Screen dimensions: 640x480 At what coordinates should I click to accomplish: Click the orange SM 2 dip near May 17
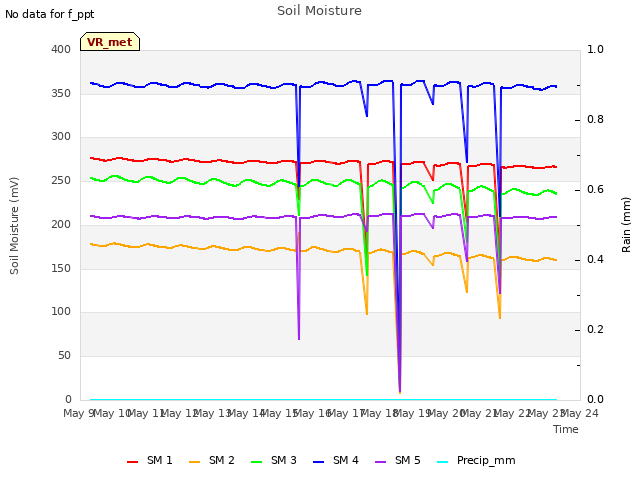(367, 314)
